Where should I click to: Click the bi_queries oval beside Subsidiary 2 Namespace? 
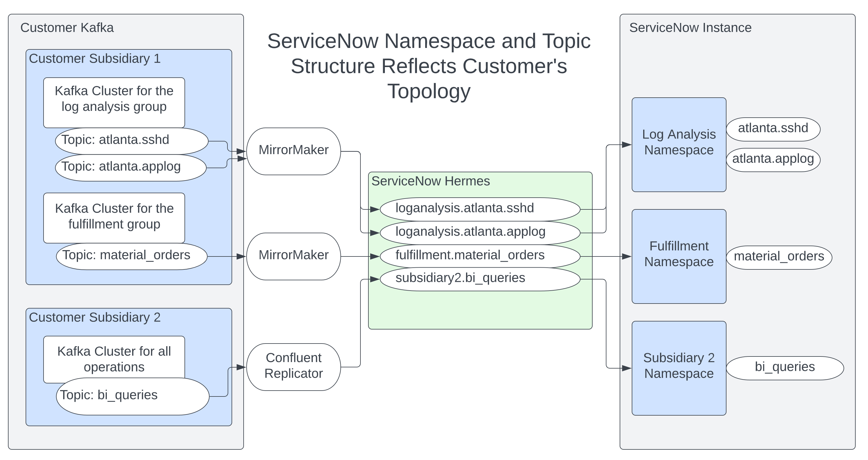point(785,369)
